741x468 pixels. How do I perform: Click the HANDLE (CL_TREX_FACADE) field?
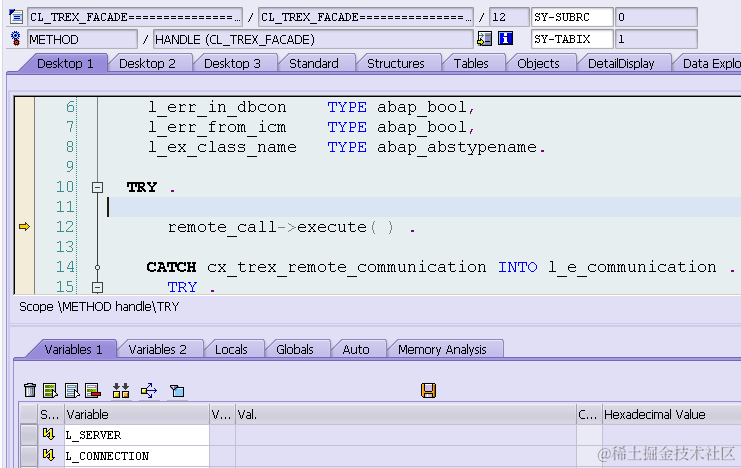313,39
